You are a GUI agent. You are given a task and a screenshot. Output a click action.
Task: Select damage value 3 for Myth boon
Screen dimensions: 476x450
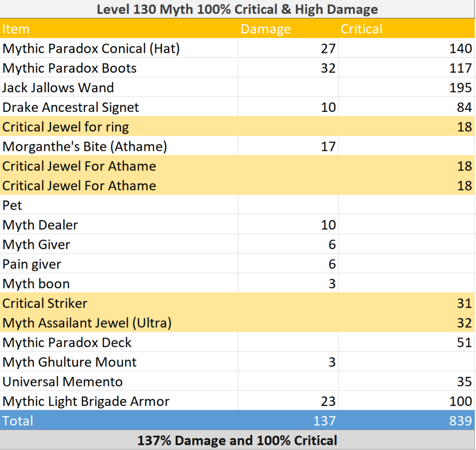[288, 284]
